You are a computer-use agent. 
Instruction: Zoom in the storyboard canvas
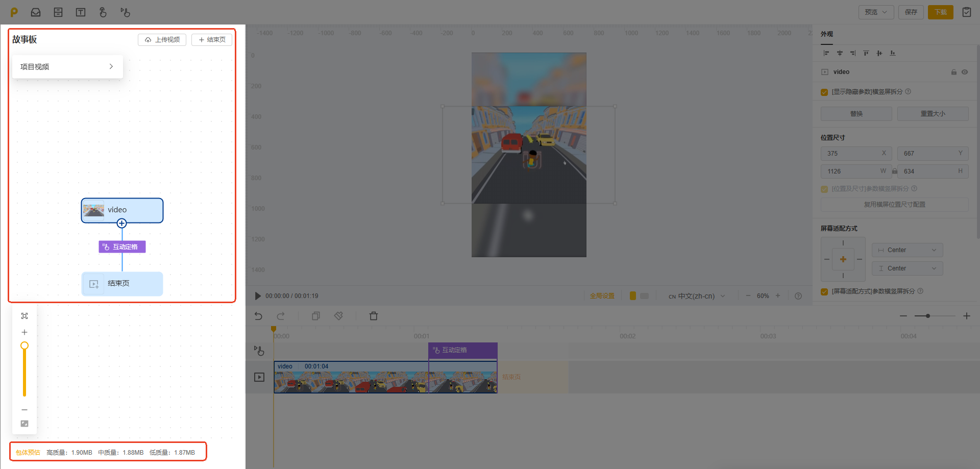click(24, 332)
